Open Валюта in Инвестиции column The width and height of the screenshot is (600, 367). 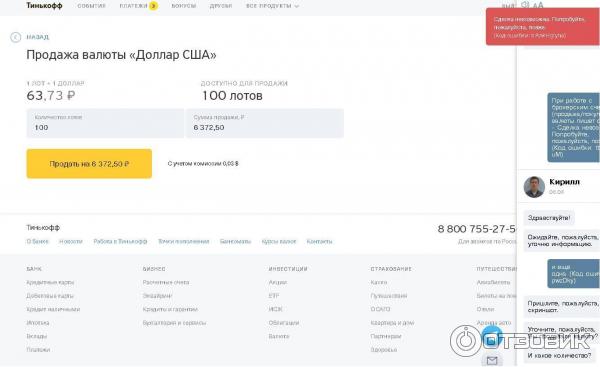tap(279, 336)
